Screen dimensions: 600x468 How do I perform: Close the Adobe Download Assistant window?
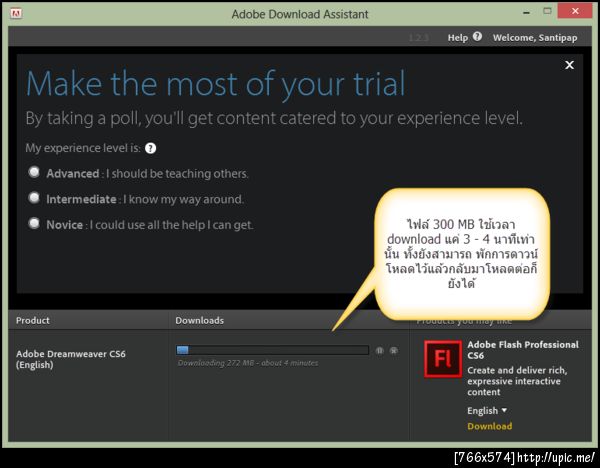(575, 11)
